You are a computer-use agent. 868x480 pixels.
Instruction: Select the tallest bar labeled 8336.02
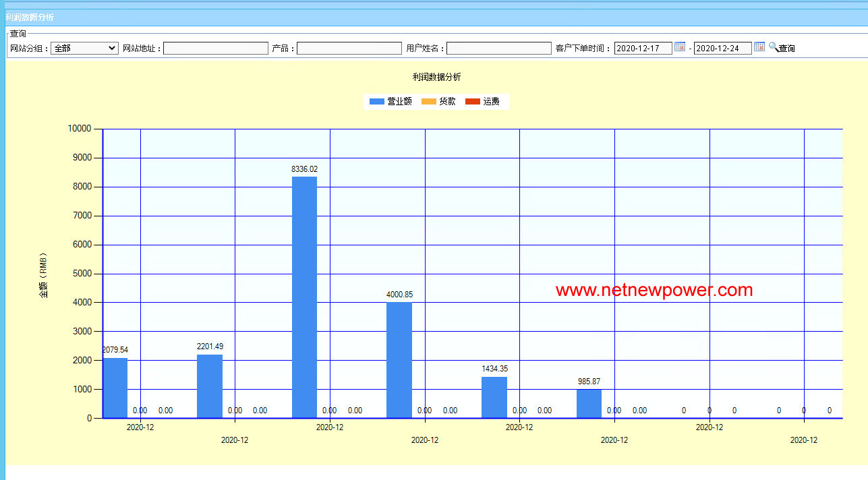(304, 297)
